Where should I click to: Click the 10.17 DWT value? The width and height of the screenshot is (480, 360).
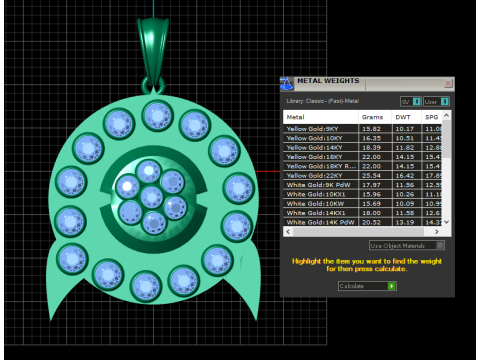(405, 129)
